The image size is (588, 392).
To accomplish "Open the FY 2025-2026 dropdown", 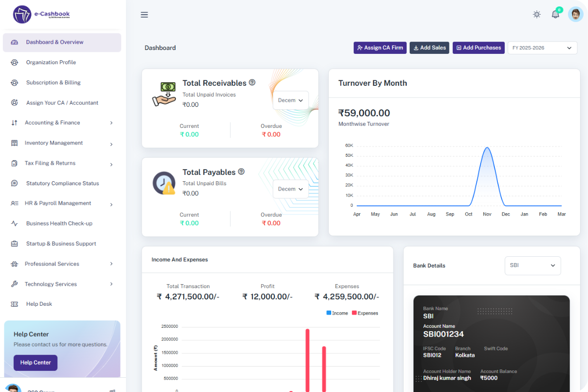I will [542, 48].
